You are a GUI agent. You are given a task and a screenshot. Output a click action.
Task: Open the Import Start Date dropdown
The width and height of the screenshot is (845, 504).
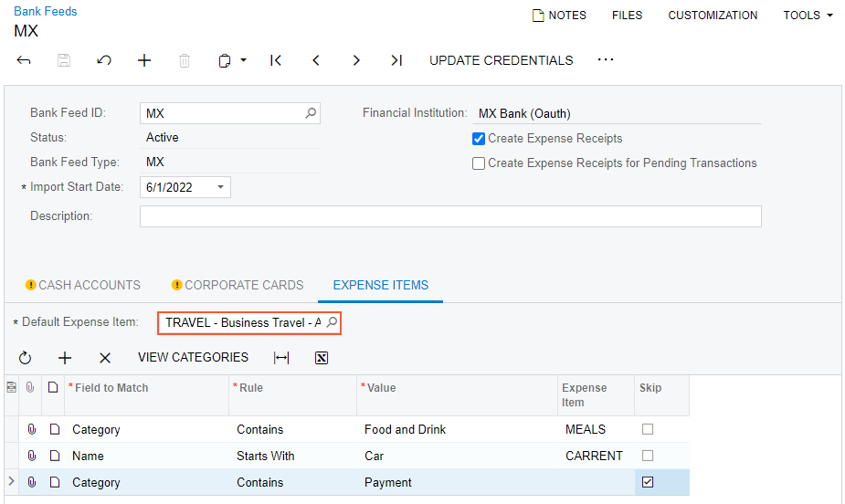[220, 187]
